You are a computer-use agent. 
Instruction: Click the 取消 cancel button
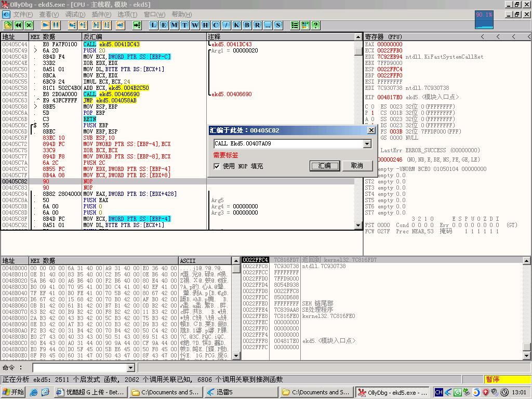tap(357, 166)
